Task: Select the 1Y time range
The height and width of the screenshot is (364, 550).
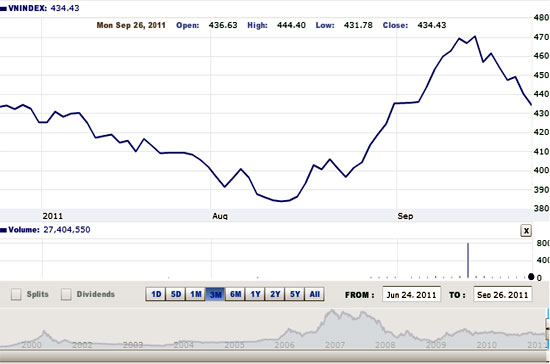Action: [x=255, y=294]
